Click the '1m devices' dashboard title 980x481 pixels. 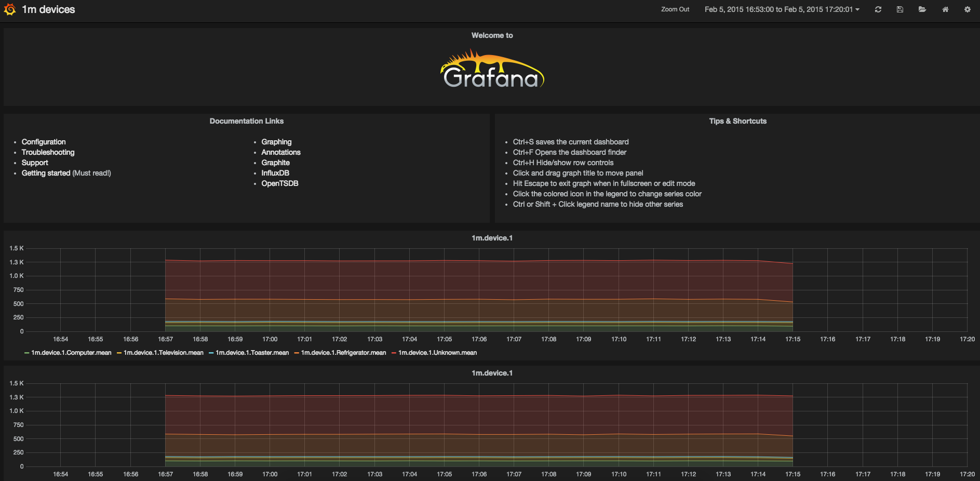(x=48, y=9)
